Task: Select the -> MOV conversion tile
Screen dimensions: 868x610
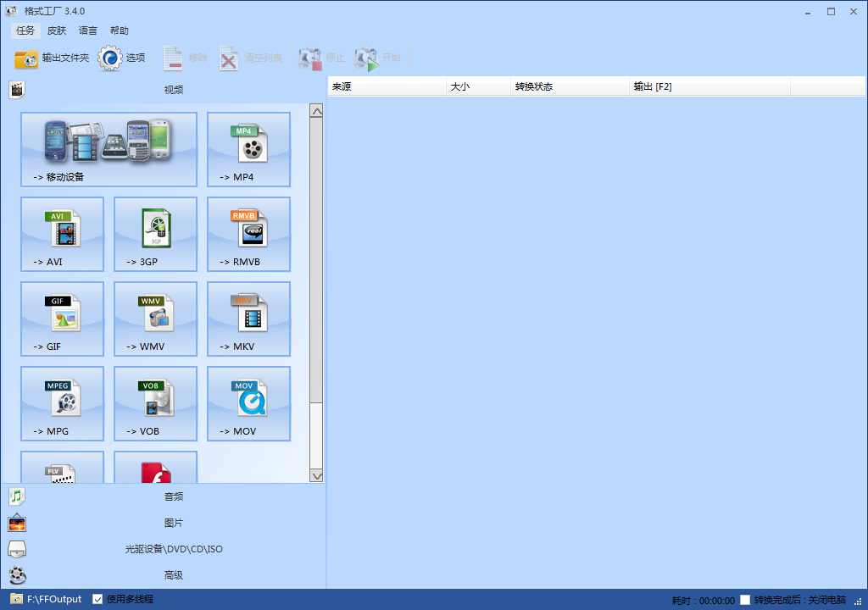Action: [248, 403]
